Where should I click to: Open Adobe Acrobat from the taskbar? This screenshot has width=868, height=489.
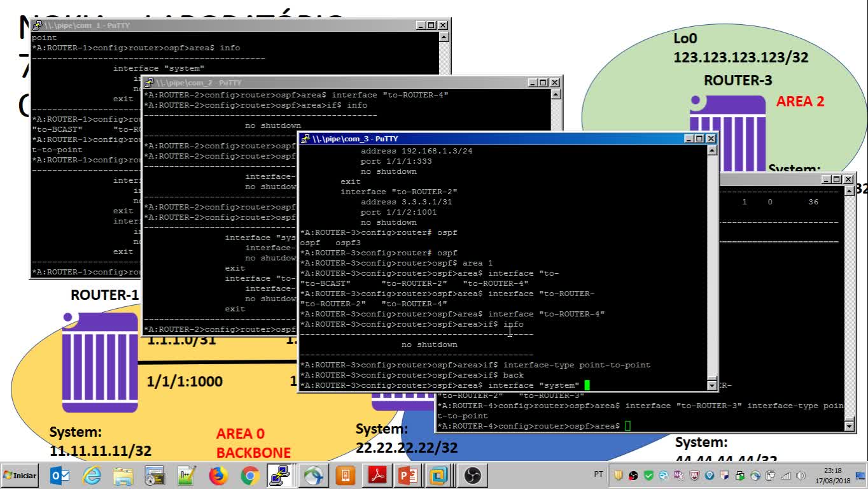coord(377,475)
